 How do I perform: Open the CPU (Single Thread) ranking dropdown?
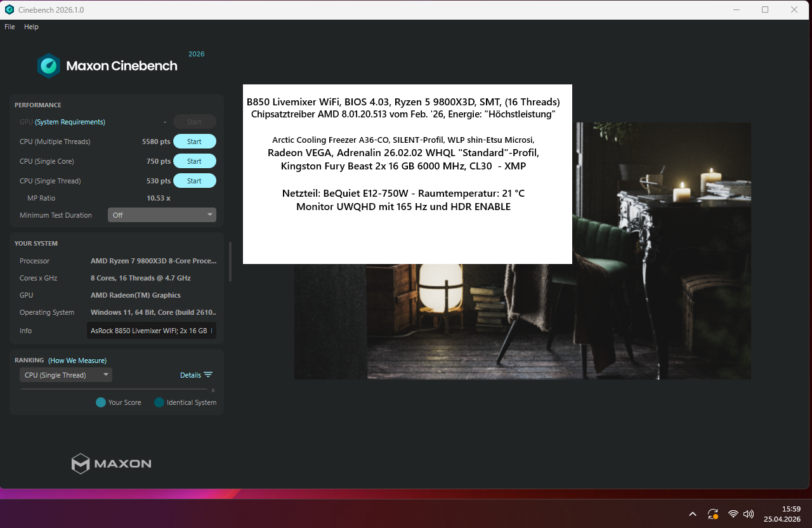click(x=66, y=375)
